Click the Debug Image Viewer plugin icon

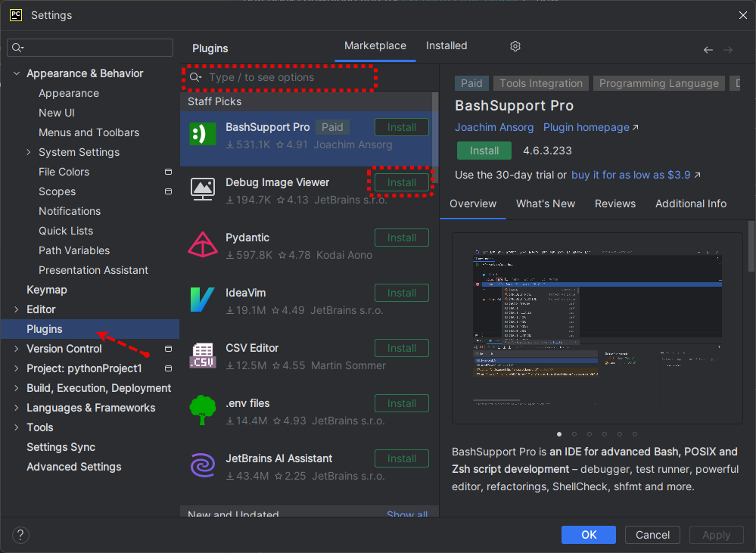click(x=203, y=189)
